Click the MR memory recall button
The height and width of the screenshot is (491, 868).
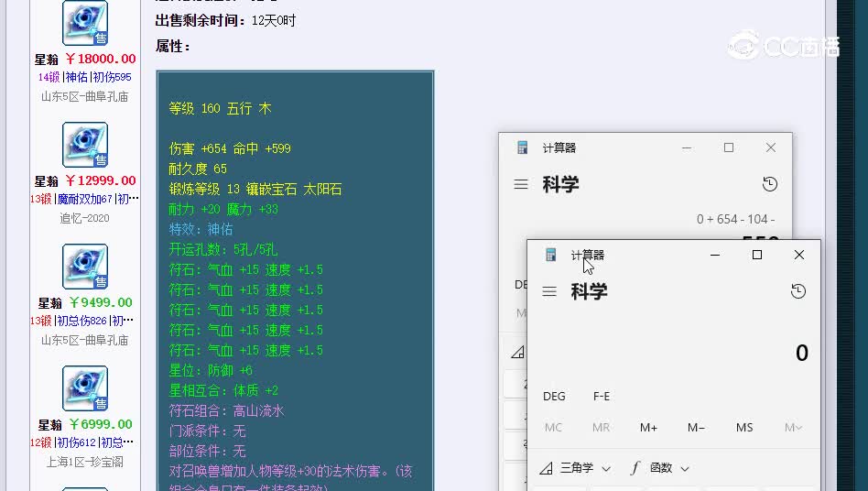coord(601,428)
